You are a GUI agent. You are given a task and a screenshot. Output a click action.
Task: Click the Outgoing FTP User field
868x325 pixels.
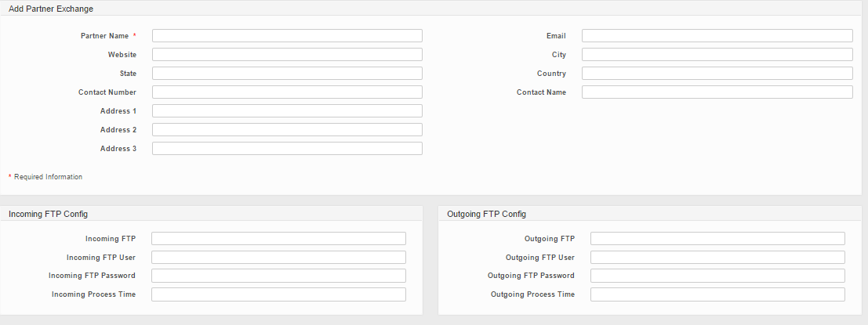(717, 258)
